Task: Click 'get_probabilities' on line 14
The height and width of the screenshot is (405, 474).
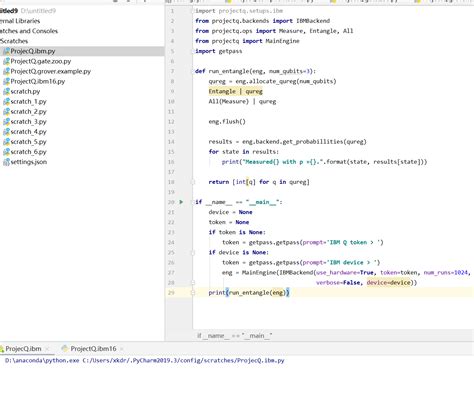Action: [313, 142]
